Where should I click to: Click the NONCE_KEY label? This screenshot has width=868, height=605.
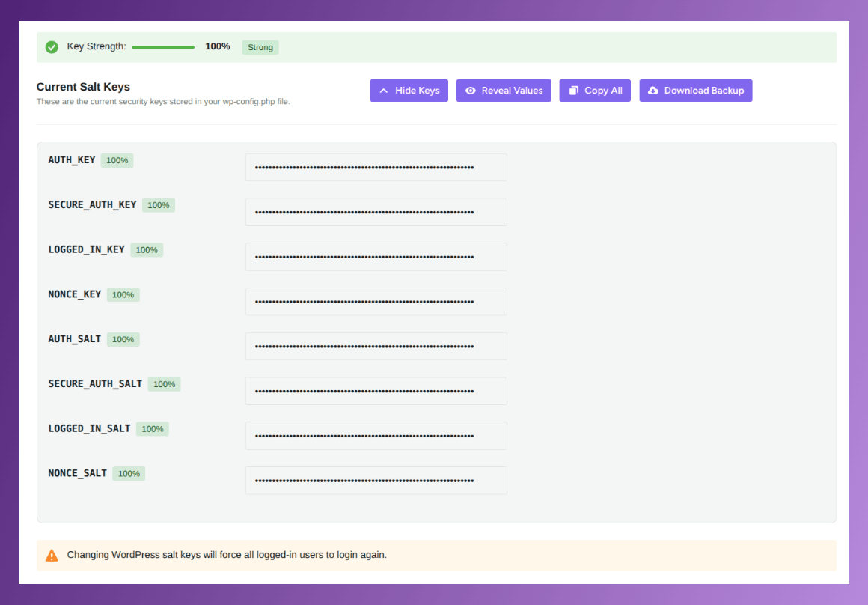pyautogui.click(x=74, y=294)
